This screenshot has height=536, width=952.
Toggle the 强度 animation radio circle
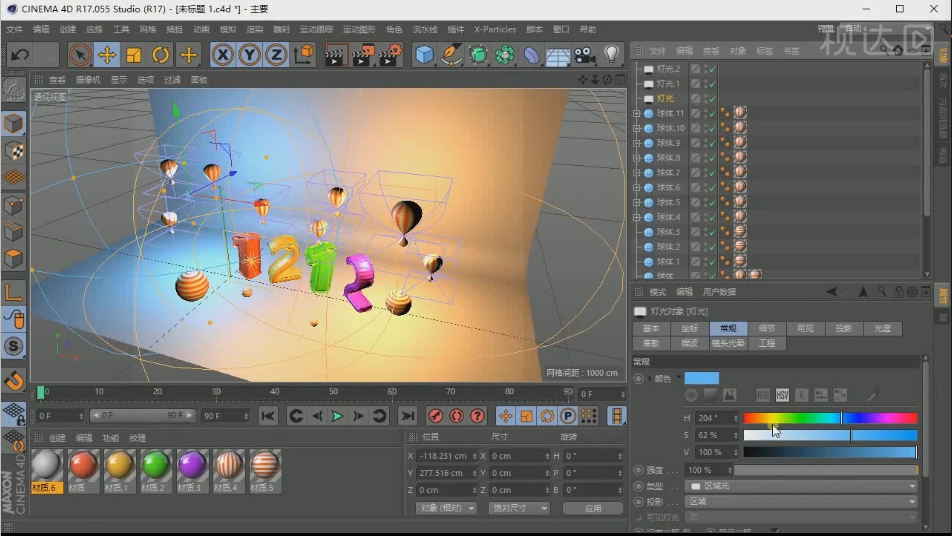pyautogui.click(x=638, y=470)
